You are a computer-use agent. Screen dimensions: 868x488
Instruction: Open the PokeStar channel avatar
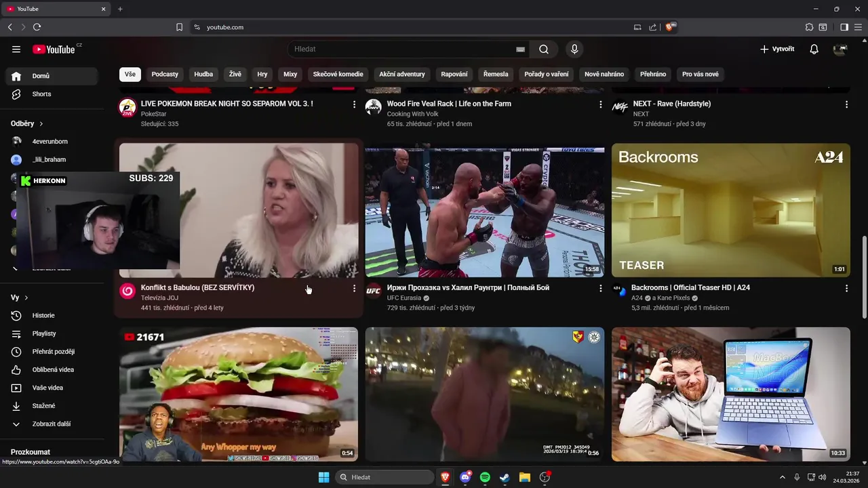[x=127, y=107]
